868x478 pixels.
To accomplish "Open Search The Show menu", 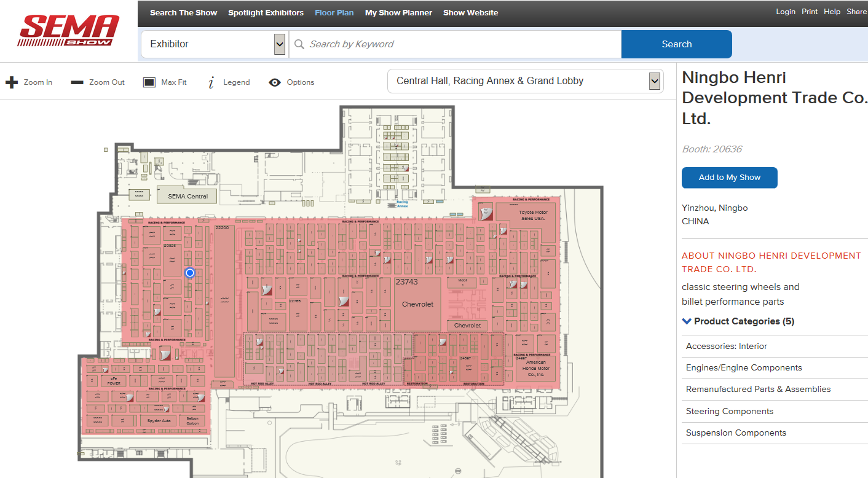I will point(183,13).
